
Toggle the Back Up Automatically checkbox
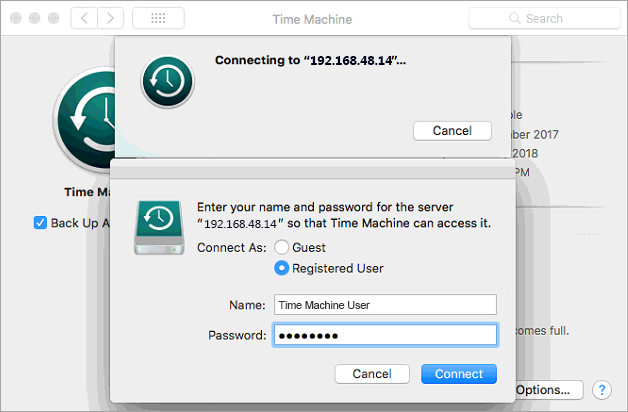[40, 223]
